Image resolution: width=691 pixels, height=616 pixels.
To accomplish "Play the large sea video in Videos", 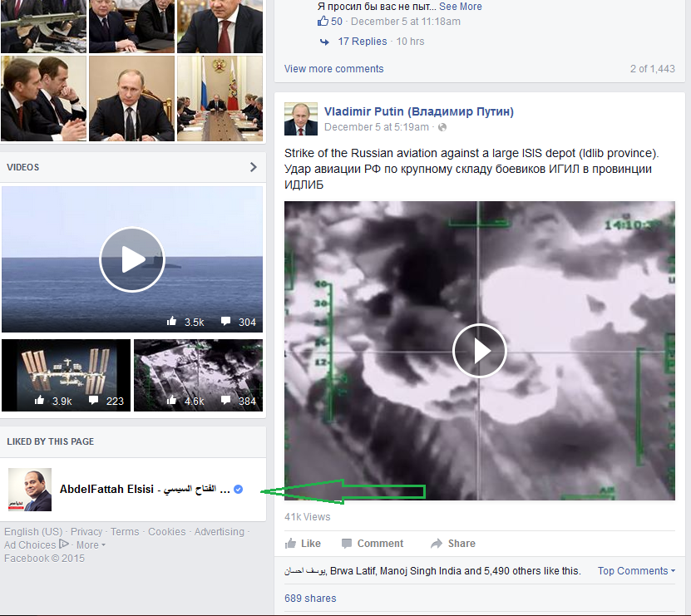I will (131, 259).
